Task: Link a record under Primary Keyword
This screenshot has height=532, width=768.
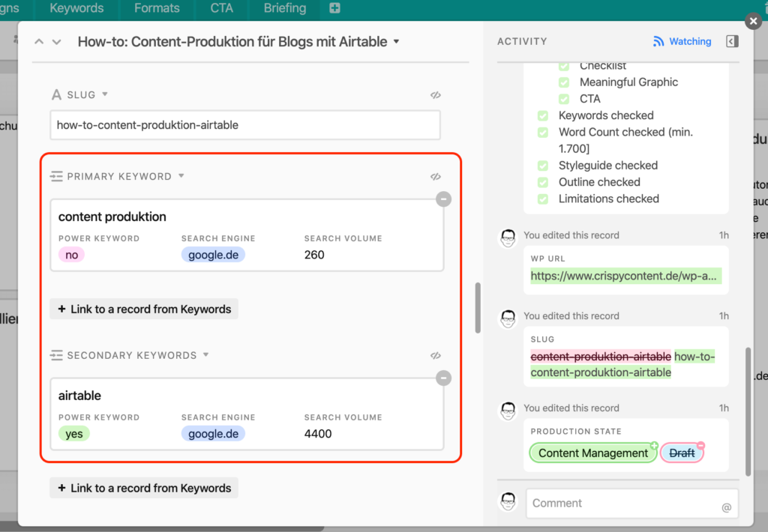Action: click(144, 309)
